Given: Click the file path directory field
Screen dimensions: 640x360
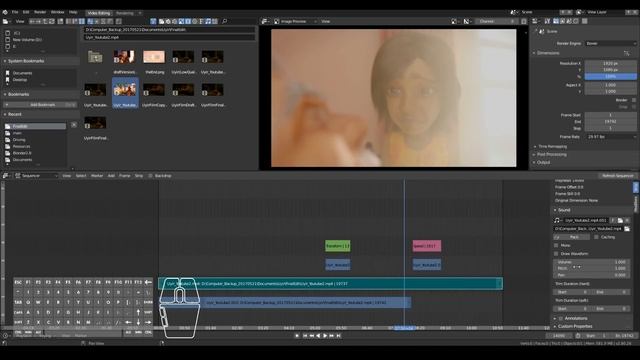Looking at the screenshot, I should (x=169, y=30).
